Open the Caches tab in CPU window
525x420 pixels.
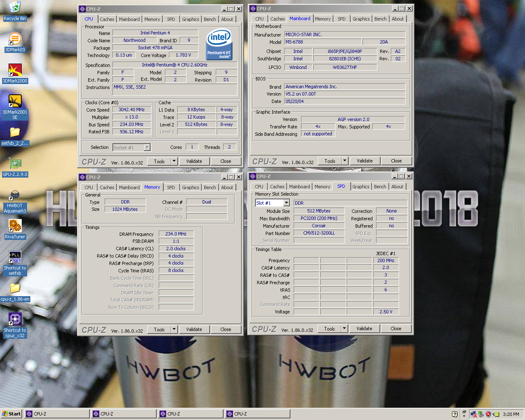(107, 19)
